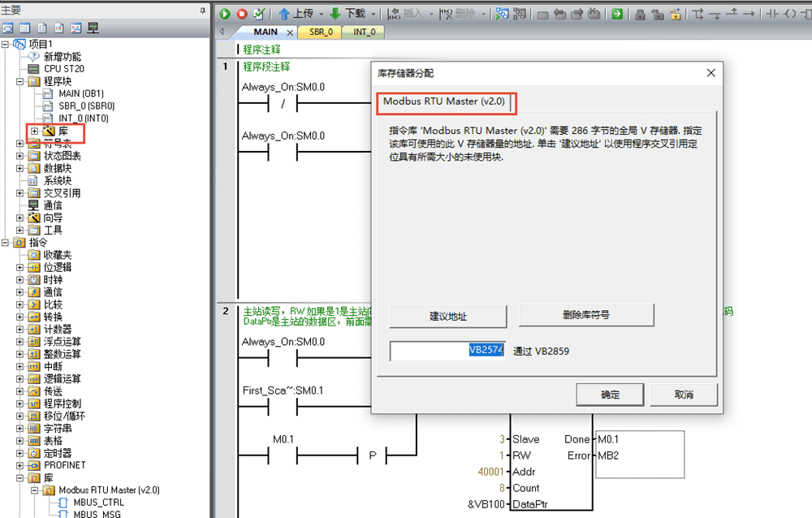Switch to the INT_0 editor tab
Image resolution: width=812 pixels, height=518 pixels.
[364, 32]
